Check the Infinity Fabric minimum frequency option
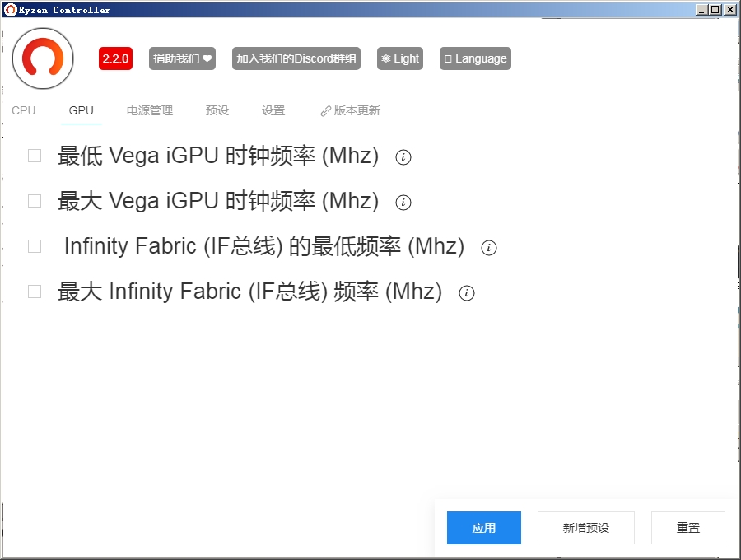741x560 pixels. click(x=34, y=245)
